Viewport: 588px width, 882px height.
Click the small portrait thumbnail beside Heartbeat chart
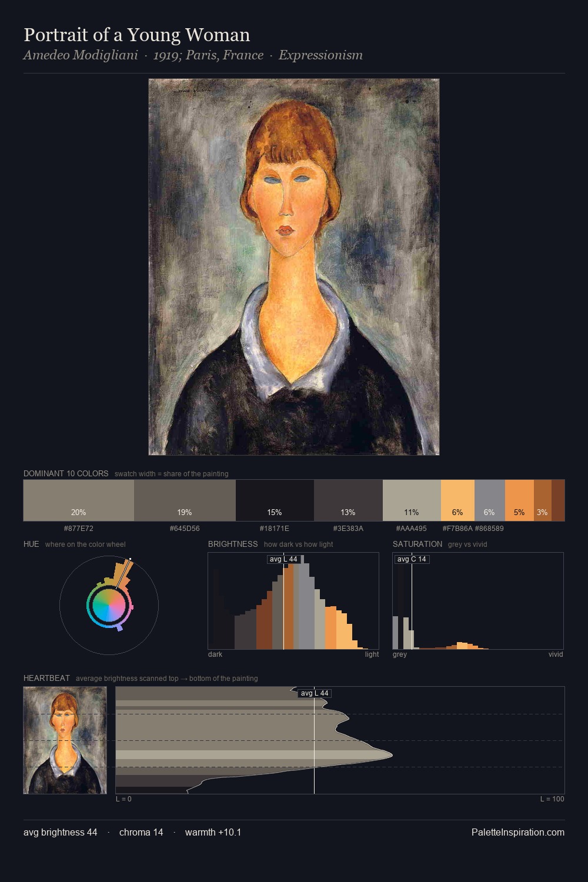[65, 740]
